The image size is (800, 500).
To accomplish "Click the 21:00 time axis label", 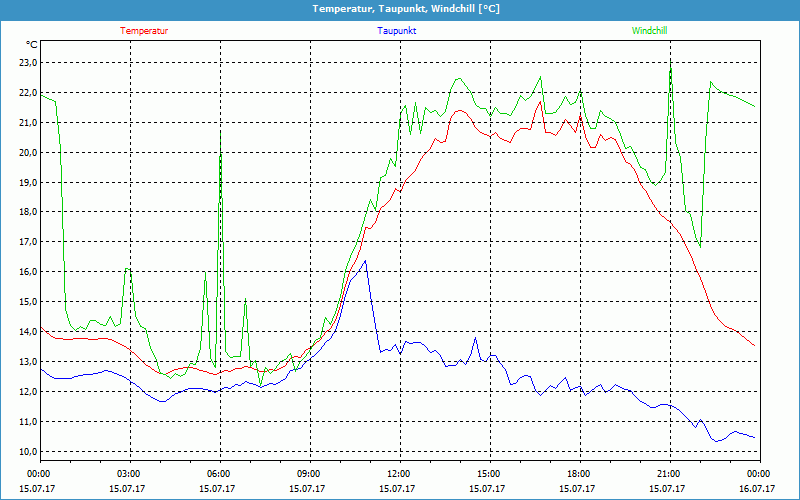I will click(x=669, y=473).
